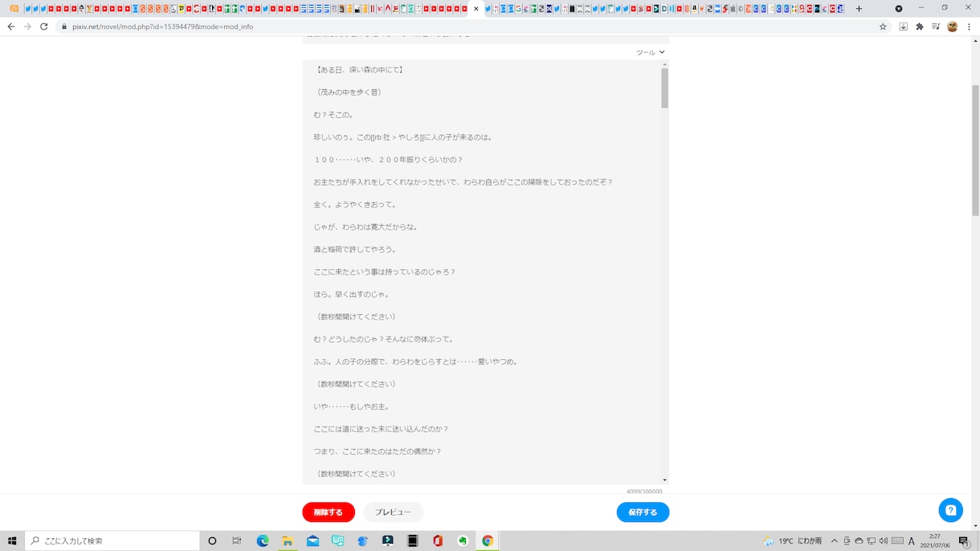The width and height of the screenshot is (980, 551).
Task: Click the text area scroll-down arrow
Action: (665, 480)
